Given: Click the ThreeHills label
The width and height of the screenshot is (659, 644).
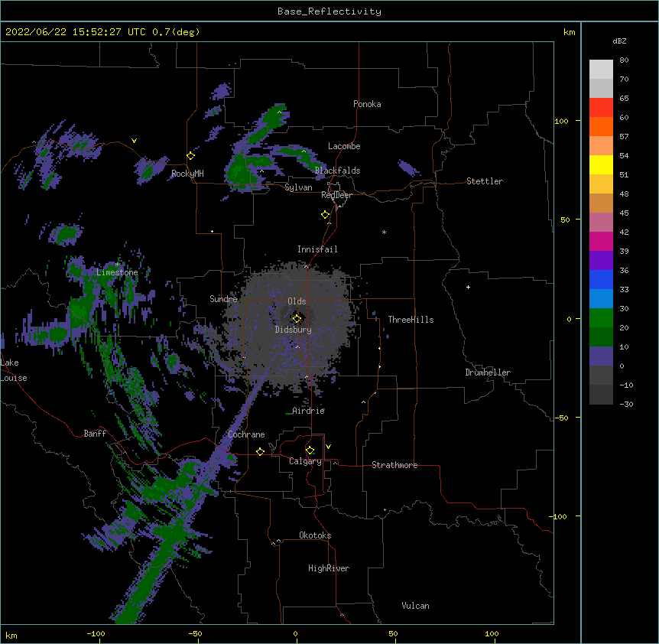Looking at the screenshot, I should click(411, 320).
